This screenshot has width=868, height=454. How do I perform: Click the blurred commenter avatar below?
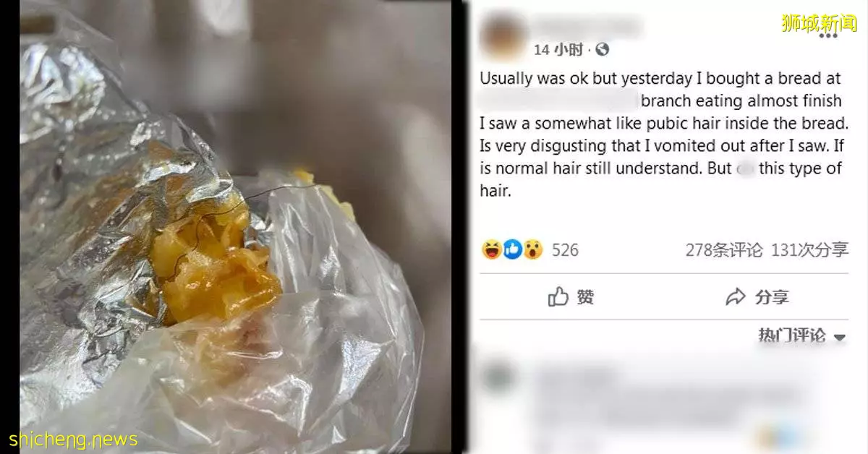pyautogui.click(x=498, y=377)
